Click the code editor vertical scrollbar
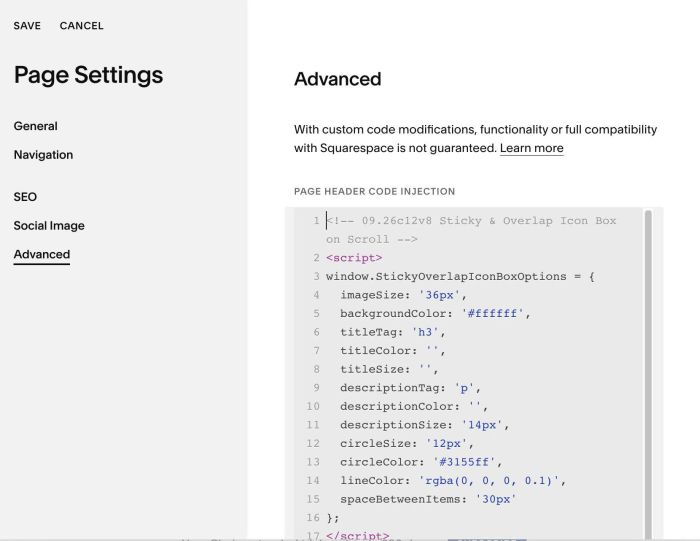700x541 pixels. pyautogui.click(x=648, y=374)
